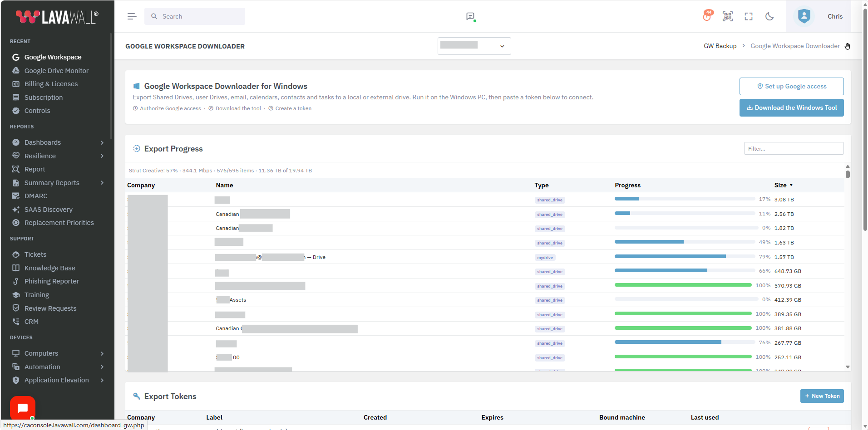Click the 412.39 GB size cell

point(788,300)
